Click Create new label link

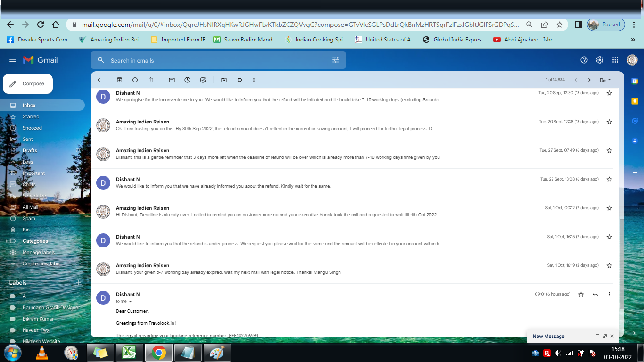coord(41,263)
